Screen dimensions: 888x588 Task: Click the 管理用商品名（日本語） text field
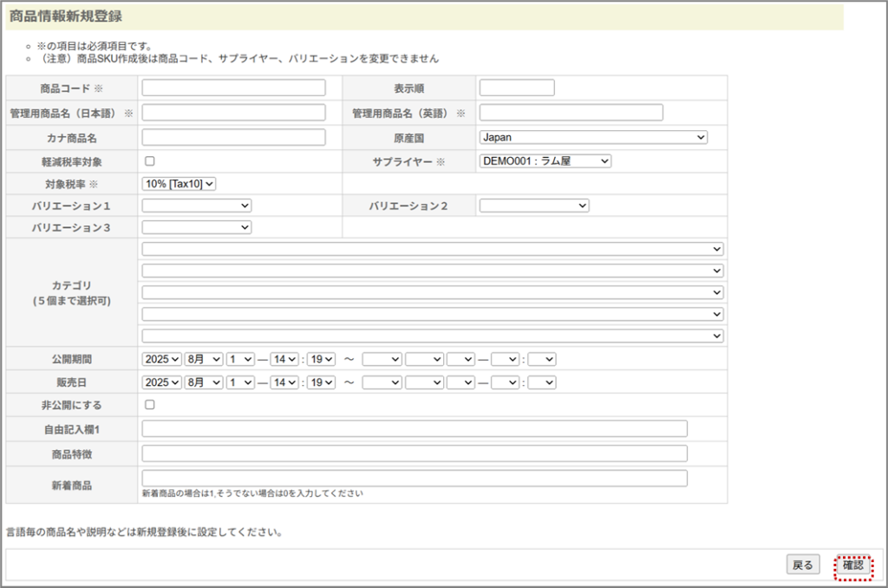[x=233, y=113]
